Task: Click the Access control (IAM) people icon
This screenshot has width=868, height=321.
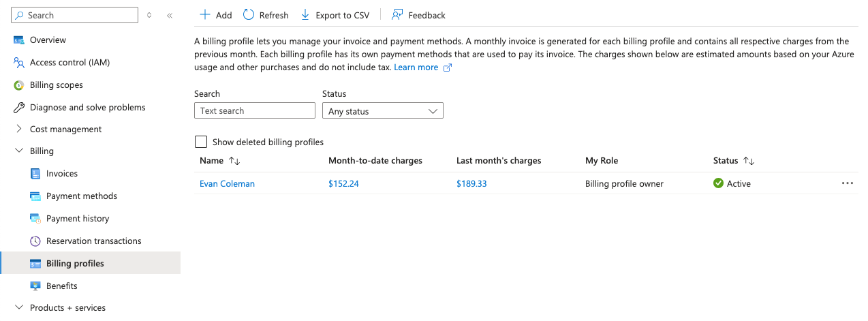Action: (19, 63)
